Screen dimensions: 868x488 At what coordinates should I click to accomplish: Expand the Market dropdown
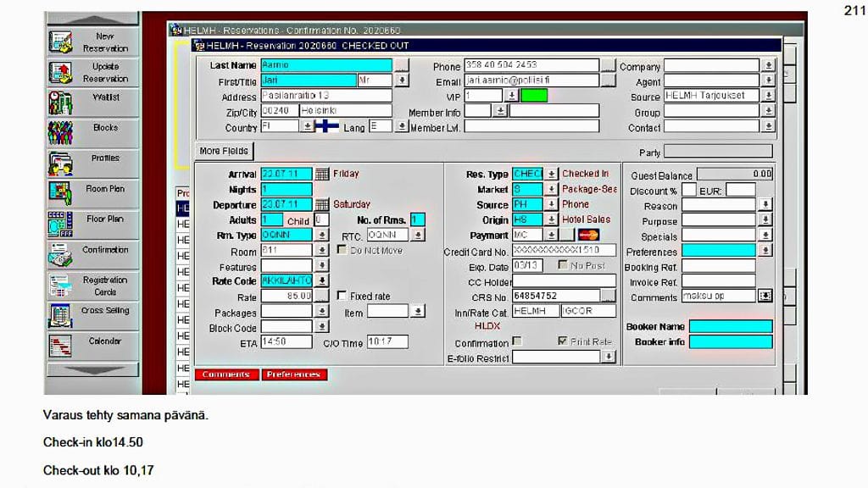551,189
